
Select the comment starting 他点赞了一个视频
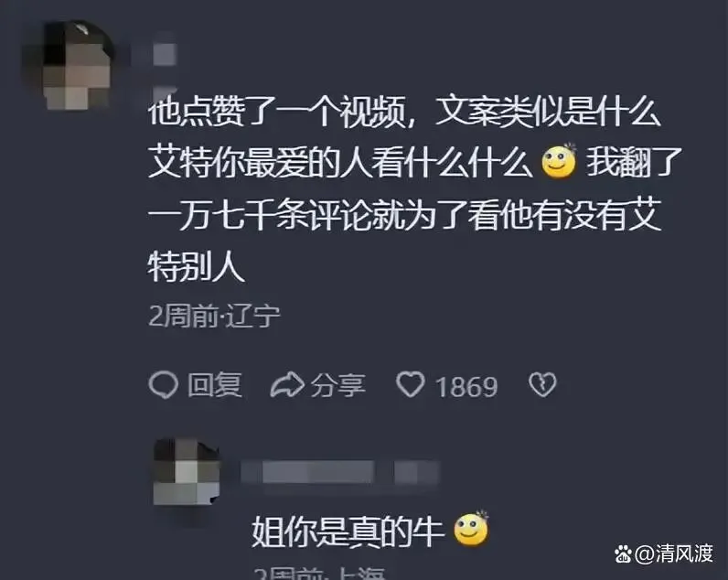[414, 188]
